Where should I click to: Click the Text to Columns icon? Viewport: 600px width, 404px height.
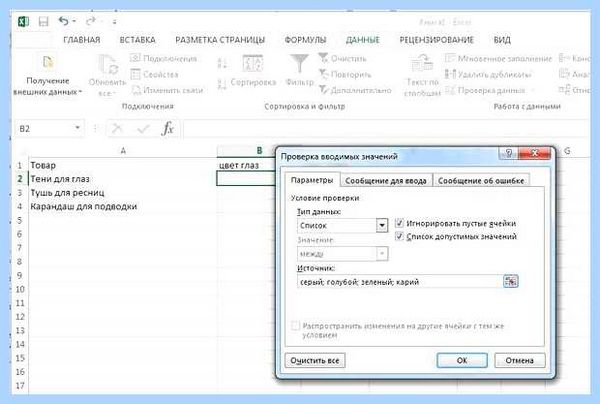tap(422, 64)
